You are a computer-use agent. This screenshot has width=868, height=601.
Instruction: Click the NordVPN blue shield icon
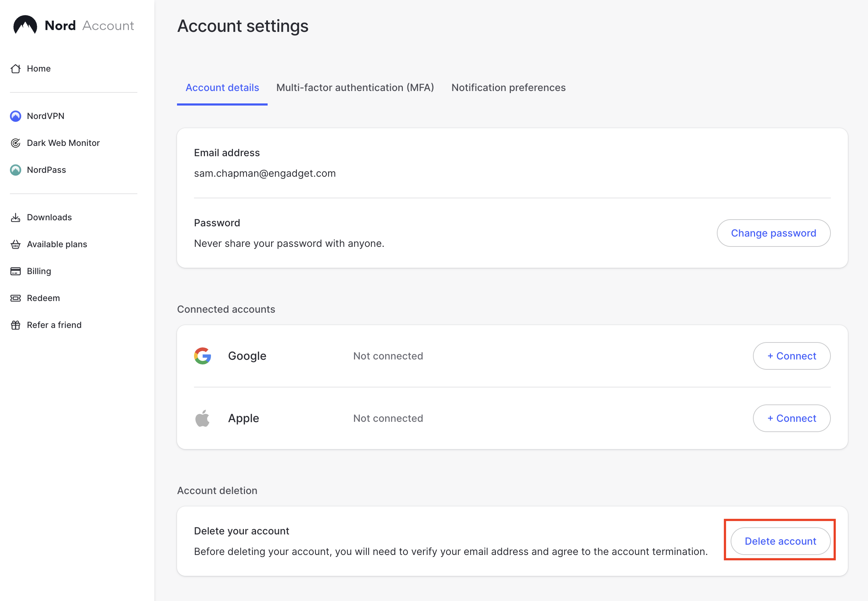[16, 116]
